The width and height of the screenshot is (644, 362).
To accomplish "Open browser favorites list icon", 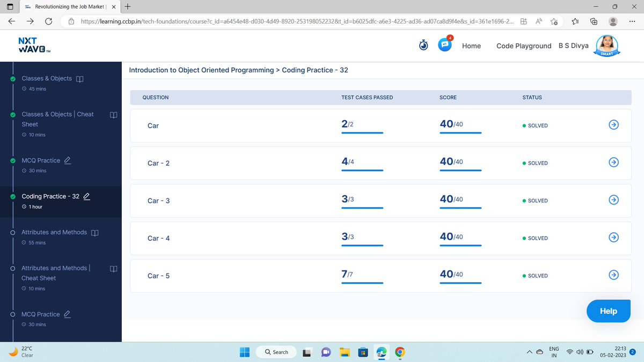I will [x=575, y=21].
